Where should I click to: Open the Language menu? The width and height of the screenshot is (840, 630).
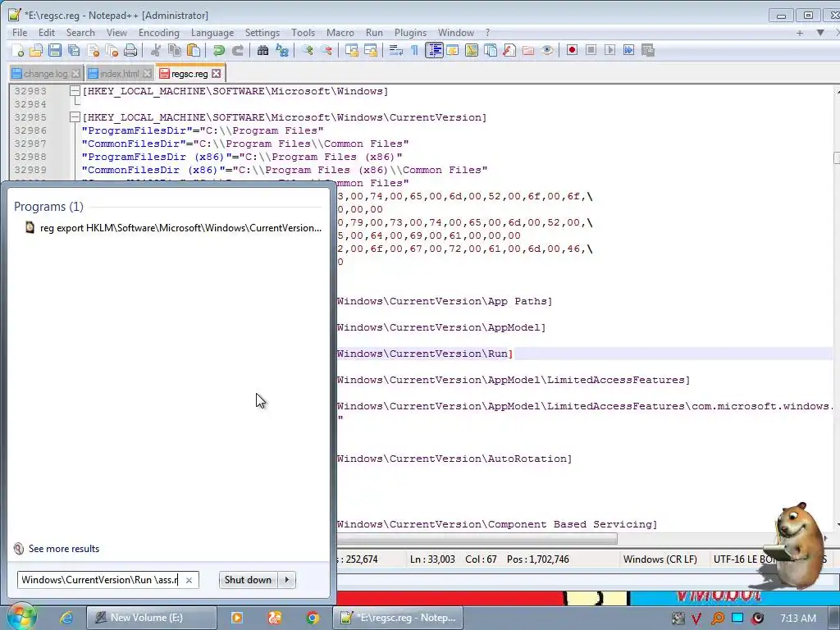(x=212, y=33)
